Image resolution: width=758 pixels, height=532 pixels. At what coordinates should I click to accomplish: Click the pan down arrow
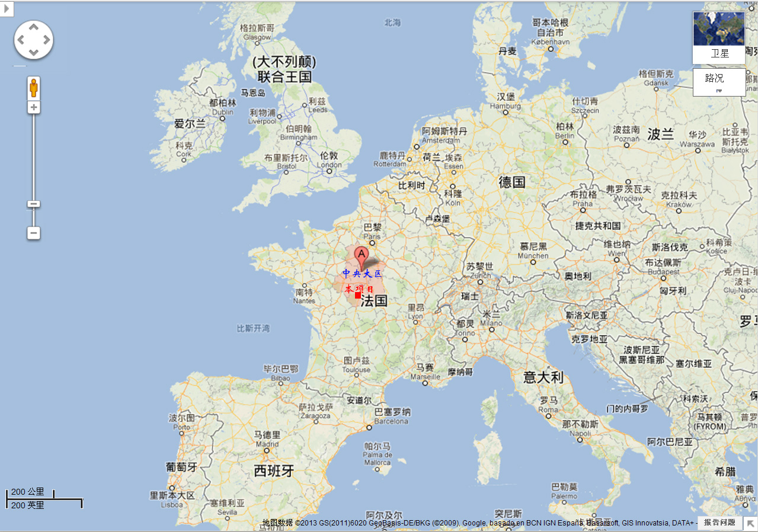(x=34, y=53)
